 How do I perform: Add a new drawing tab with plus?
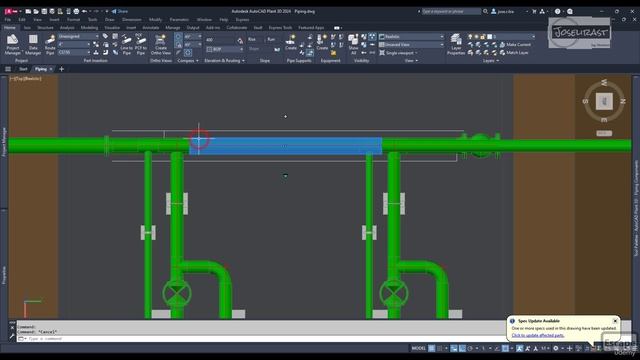pyautogui.click(x=62, y=69)
